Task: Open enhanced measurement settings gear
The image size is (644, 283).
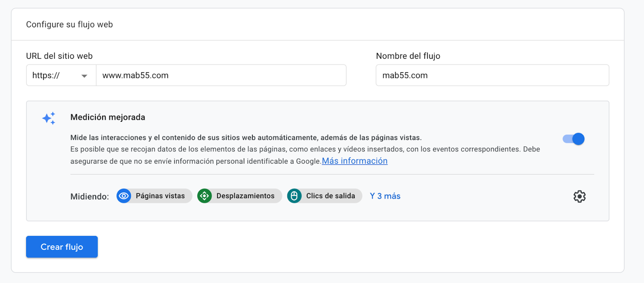Action: (579, 197)
